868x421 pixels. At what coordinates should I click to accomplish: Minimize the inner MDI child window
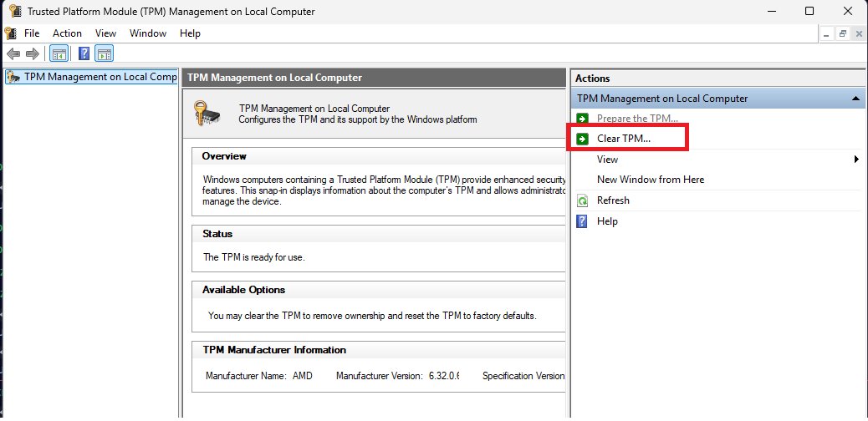(826, 33)
